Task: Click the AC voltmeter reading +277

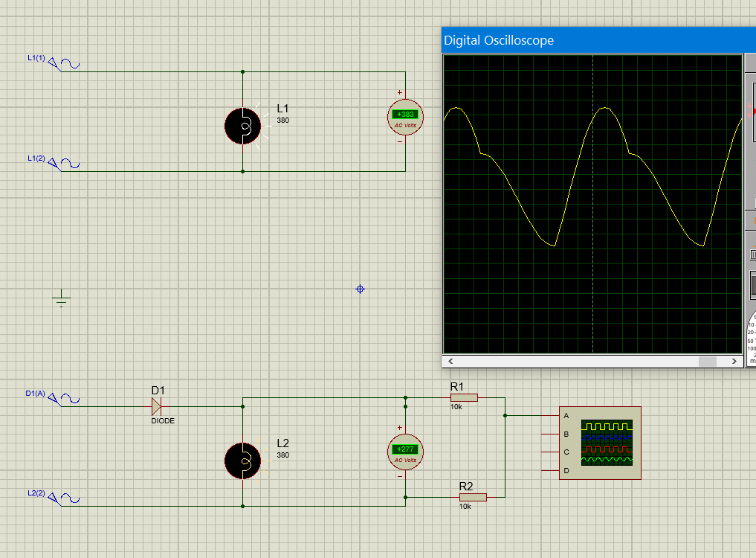Action: point(405,452)
